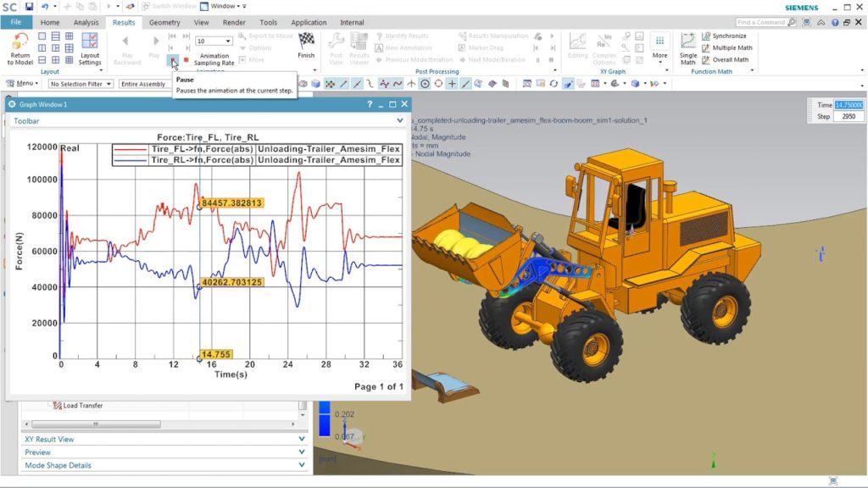Image resolution: width=868 pixels, height=488 pixels.
Task: Switch to the Geometry ribbon tab
Action: pos(164,23)
